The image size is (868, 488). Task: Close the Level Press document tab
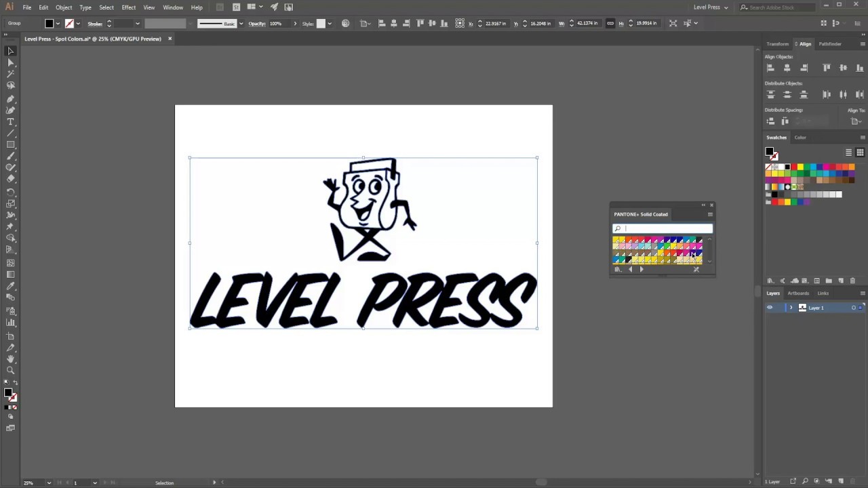[x=170, y=39]
